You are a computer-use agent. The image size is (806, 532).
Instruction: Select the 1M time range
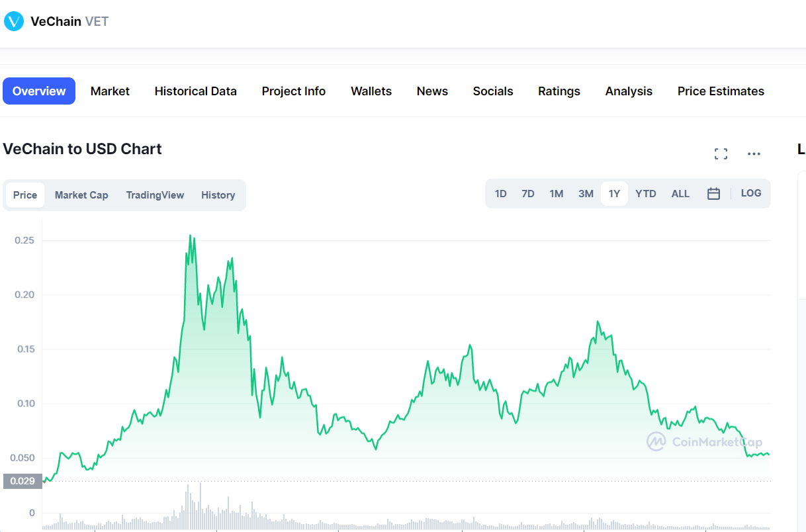pos(557,194)
